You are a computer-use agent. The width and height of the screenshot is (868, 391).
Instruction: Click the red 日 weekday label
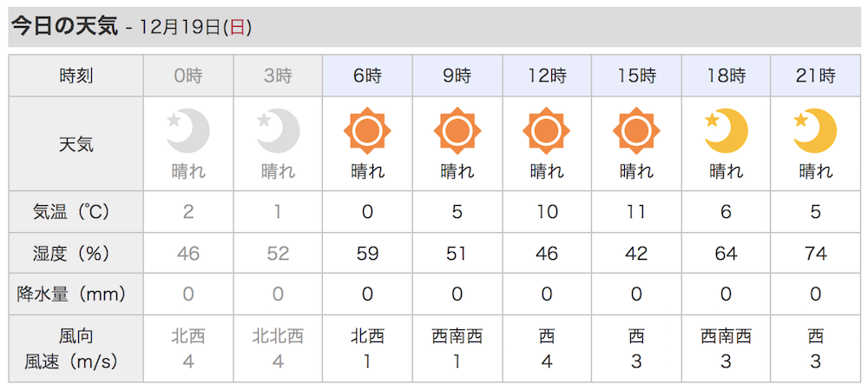[237, 29]
